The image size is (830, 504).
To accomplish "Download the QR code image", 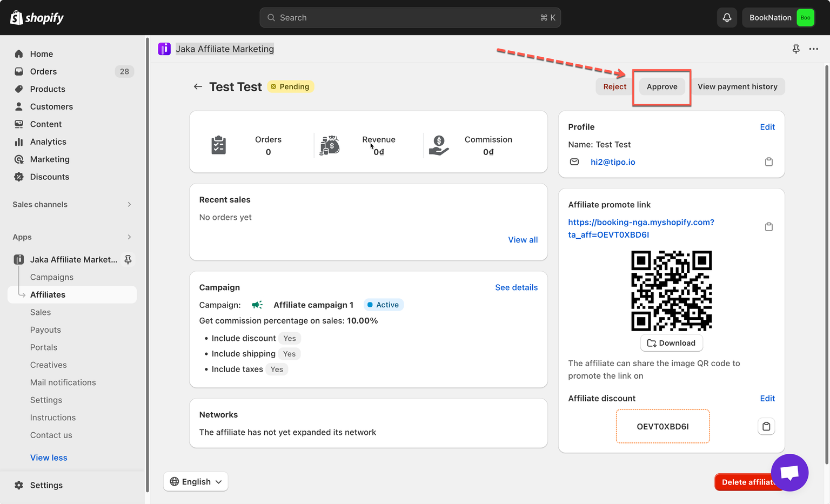I will (x=671, y=343).
